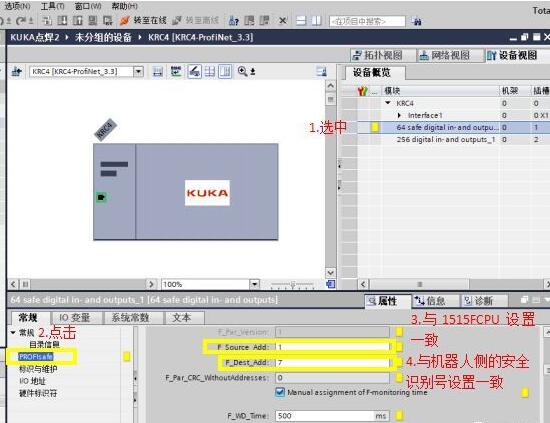Click the zoom magnifier icon in device view
This screenshot has height=423, width=550.
(242, 72)
